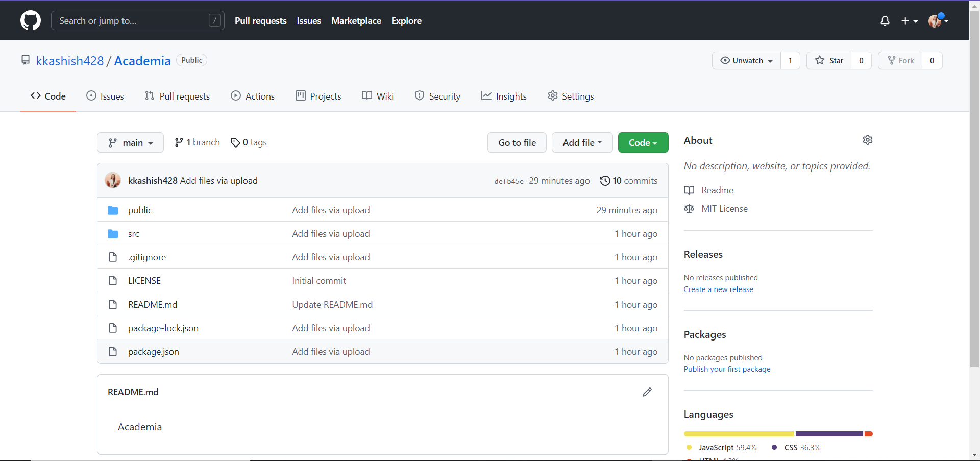The image size is (980, 461).
Task: Click the Create a new release link
Action: (x=718, y=289)
